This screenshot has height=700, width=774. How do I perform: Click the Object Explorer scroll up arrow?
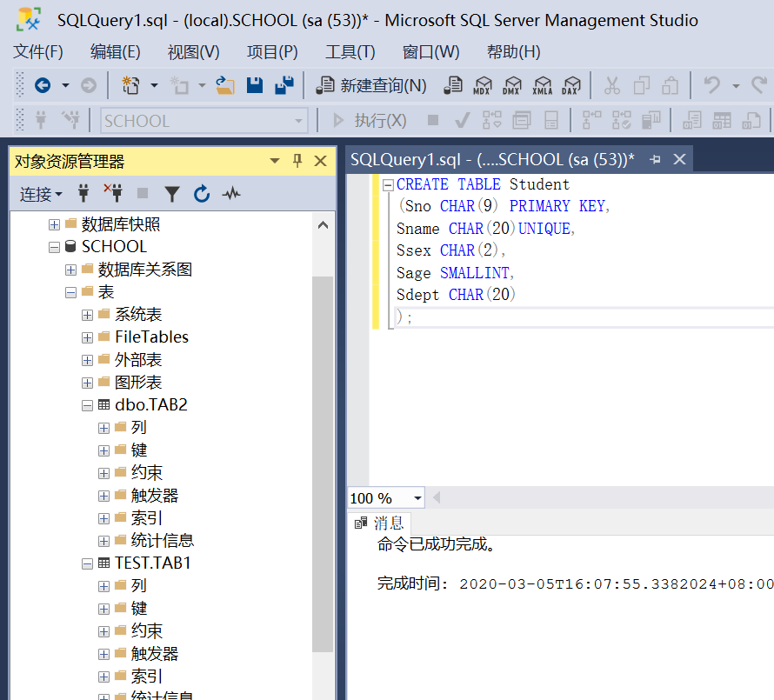click(x=324, y=225)
